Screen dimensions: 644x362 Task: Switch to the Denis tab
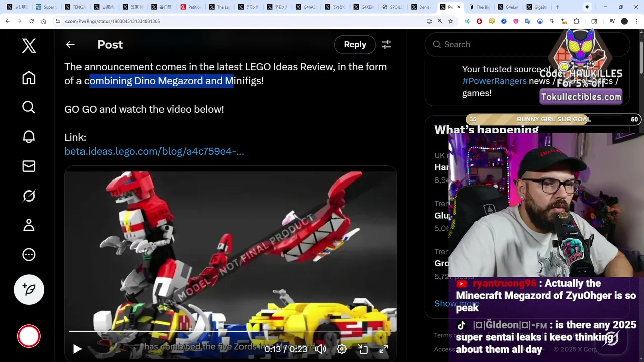[x=422, y=7]
